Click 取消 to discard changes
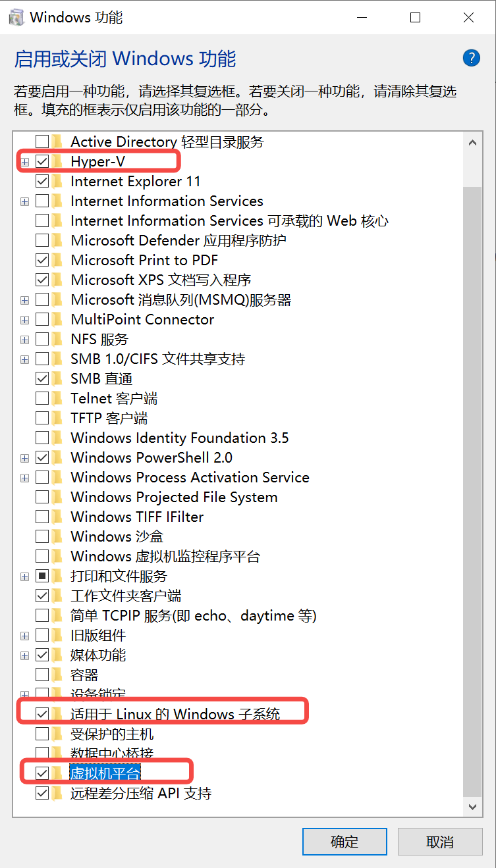Image resolution: width=496 pixels, height=868 pixels. (x=439, y=841)
